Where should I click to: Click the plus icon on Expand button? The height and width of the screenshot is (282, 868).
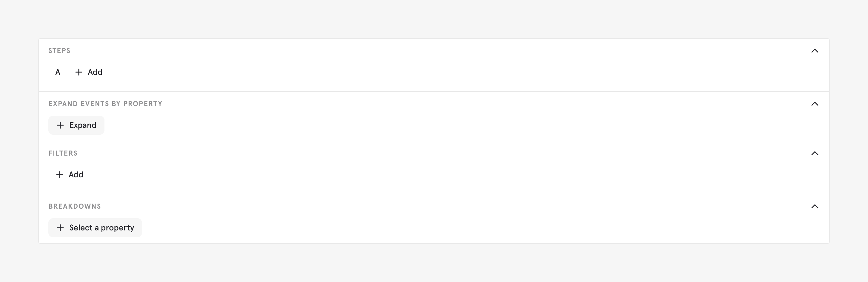tap(60, 125)
